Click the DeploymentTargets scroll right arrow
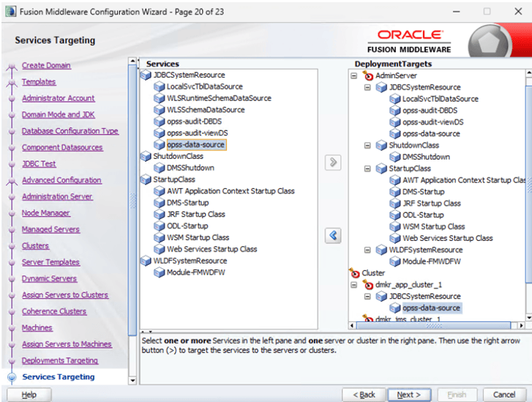The image size is (532, 402). [521, 326]
